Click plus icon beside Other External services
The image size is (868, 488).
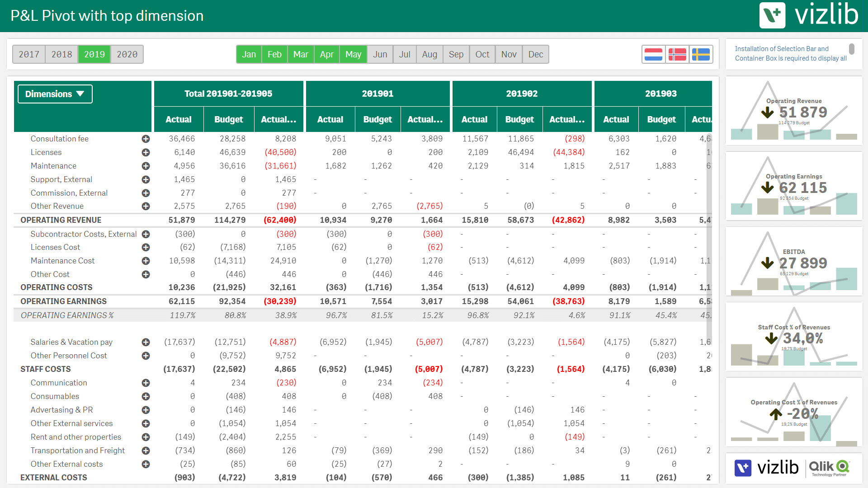[146, 423]
